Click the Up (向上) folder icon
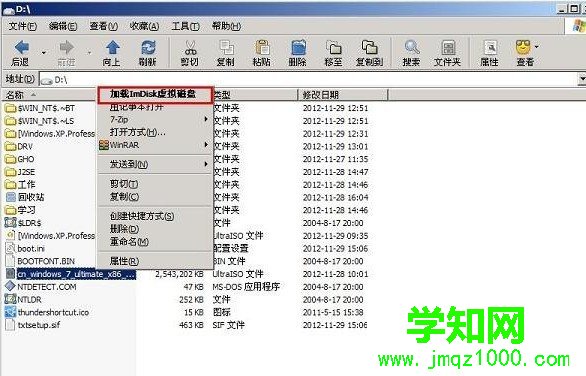Image resolution: width=586 pixels, height=376 pixels. click(112, 48)
